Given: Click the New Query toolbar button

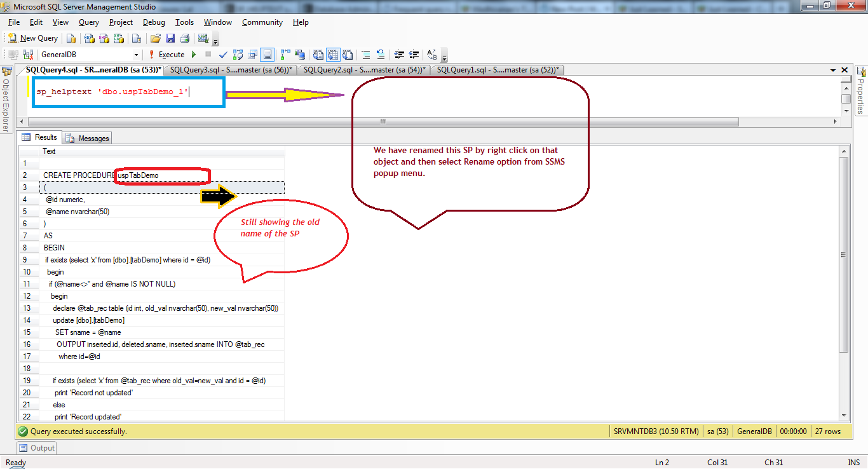Looking at the screenshot, I should click(x=32, y=38).
